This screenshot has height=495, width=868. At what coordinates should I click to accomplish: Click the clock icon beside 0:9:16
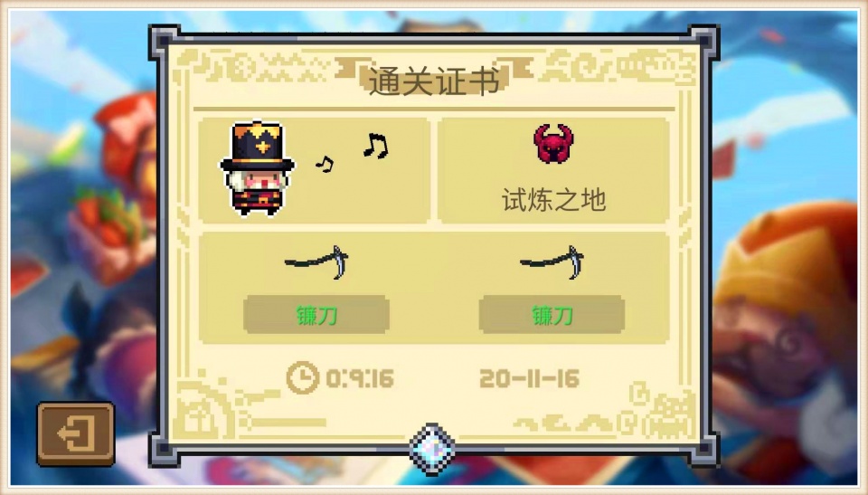[x=302, y=378]
